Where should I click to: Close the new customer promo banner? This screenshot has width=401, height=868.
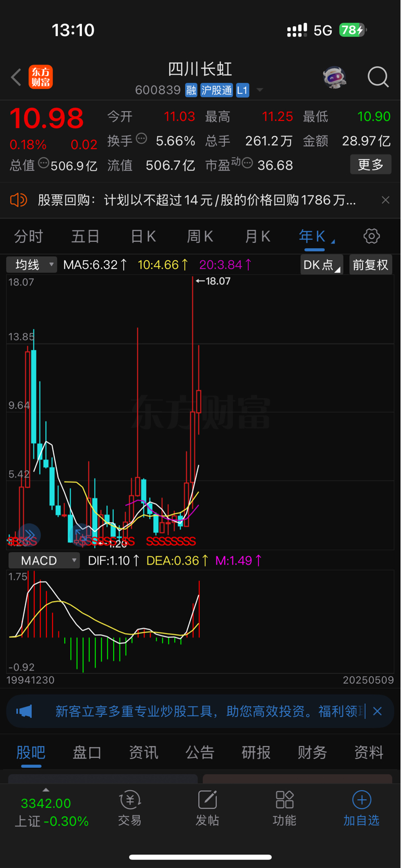[378, 711]
